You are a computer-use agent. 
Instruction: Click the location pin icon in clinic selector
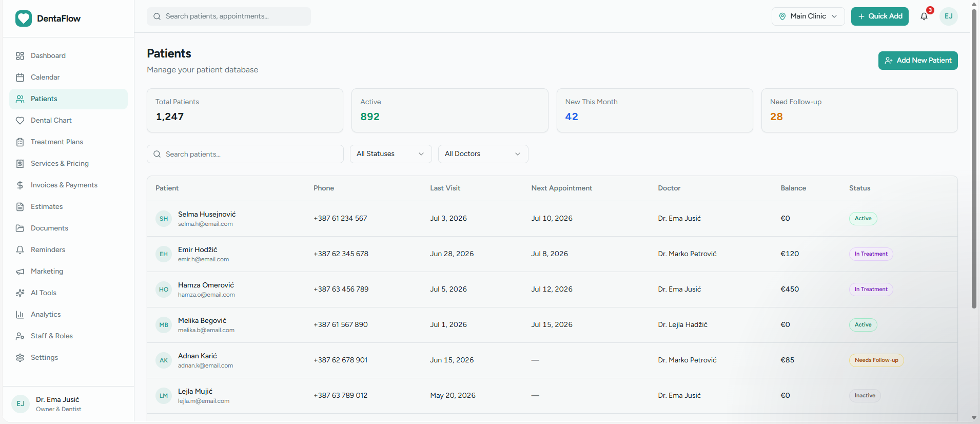tap(782, 16)
